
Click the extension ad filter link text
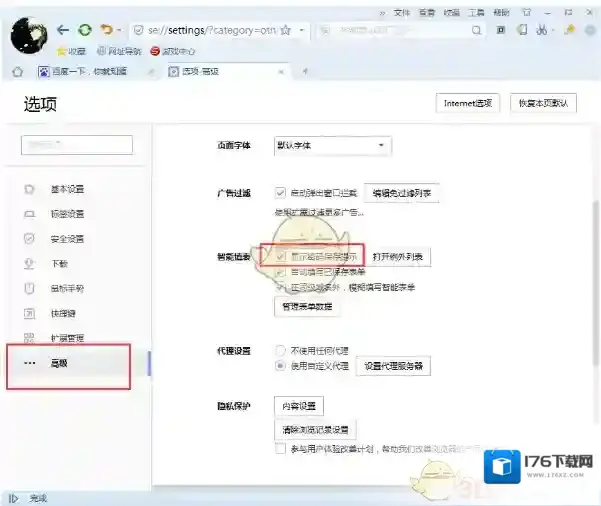click(319, 212)
